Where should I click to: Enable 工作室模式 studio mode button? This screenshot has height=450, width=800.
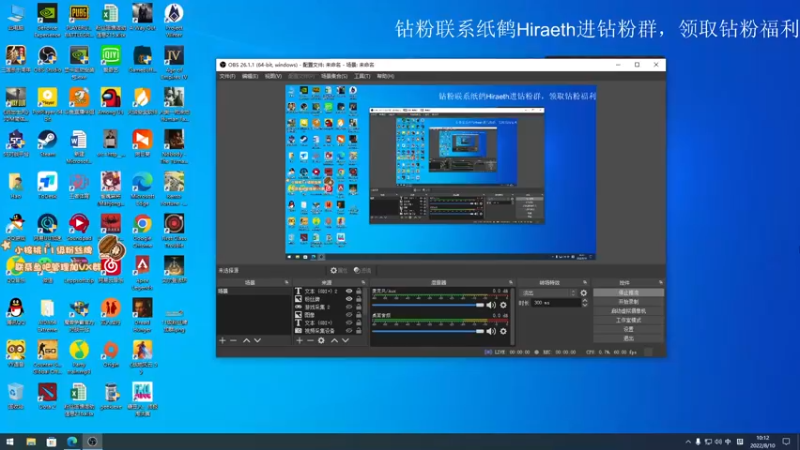tap(629, 320)
